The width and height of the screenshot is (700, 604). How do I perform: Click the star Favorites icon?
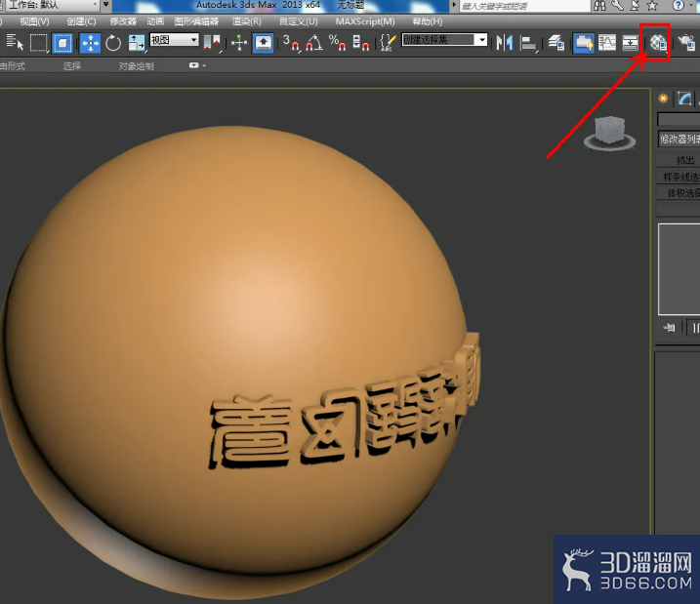[x=652, y=5]
